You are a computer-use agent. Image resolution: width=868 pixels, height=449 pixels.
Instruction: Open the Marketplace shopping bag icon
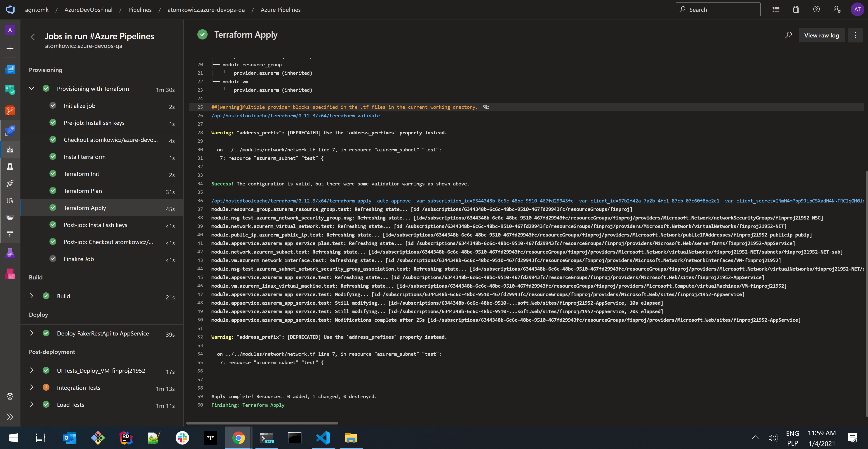pyautogui.click(x=796, y=10)
